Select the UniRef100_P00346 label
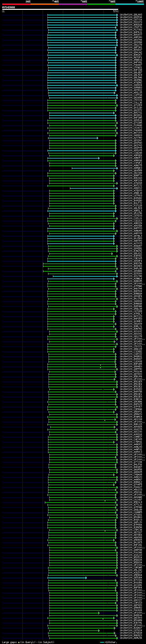 click(131, 553)
